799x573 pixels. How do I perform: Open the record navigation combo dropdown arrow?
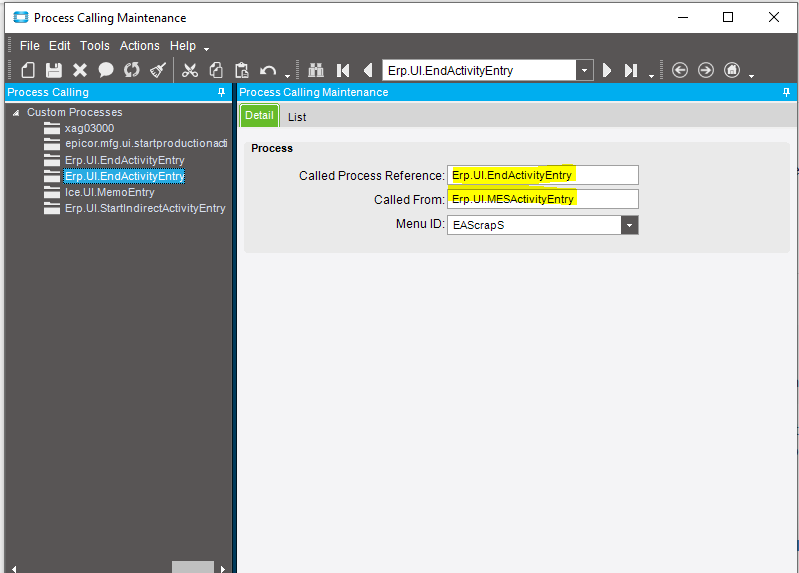[584, 70]
